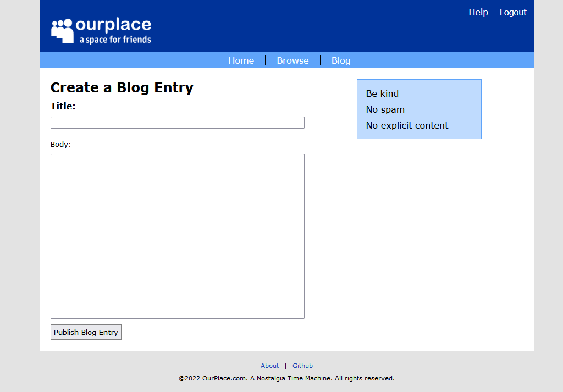Open the Help page
The width and height of the screenshot is (563, 392).
[x=478, y=12]
